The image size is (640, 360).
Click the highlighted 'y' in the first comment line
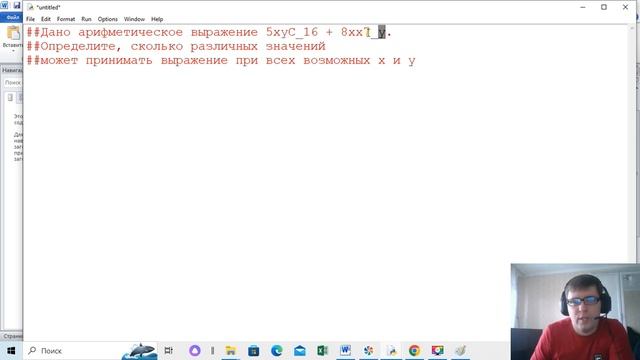tap(382, 32)
